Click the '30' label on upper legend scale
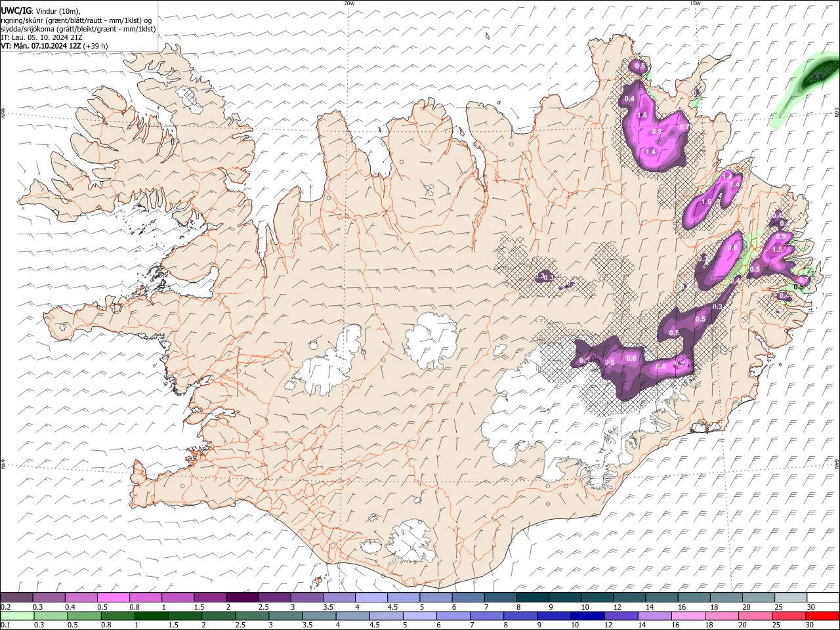Viewport: 840px width, 630px height. point(810,606)
